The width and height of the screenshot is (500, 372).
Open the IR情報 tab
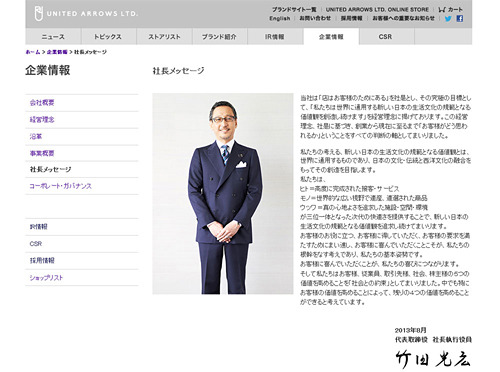tap(275, 36)
